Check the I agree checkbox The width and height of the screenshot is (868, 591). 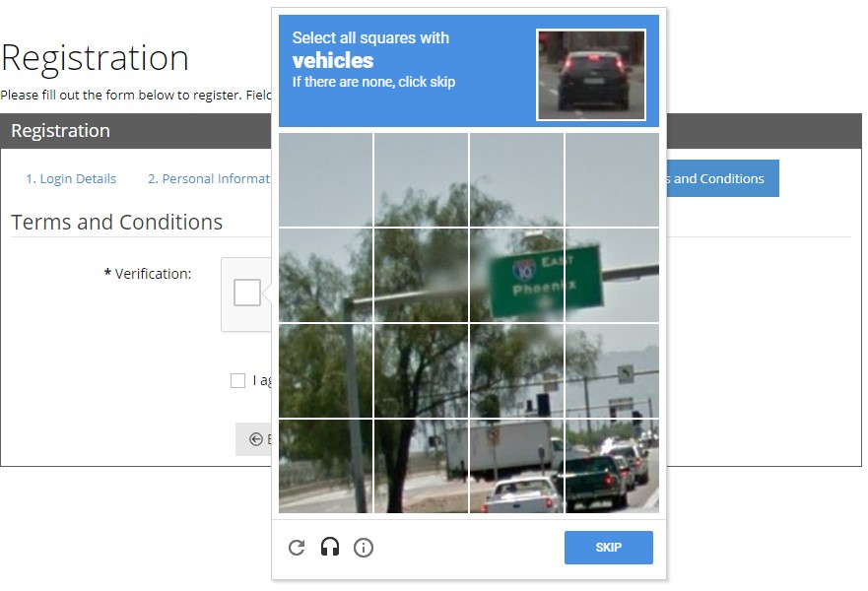click(x=238, y=381)
